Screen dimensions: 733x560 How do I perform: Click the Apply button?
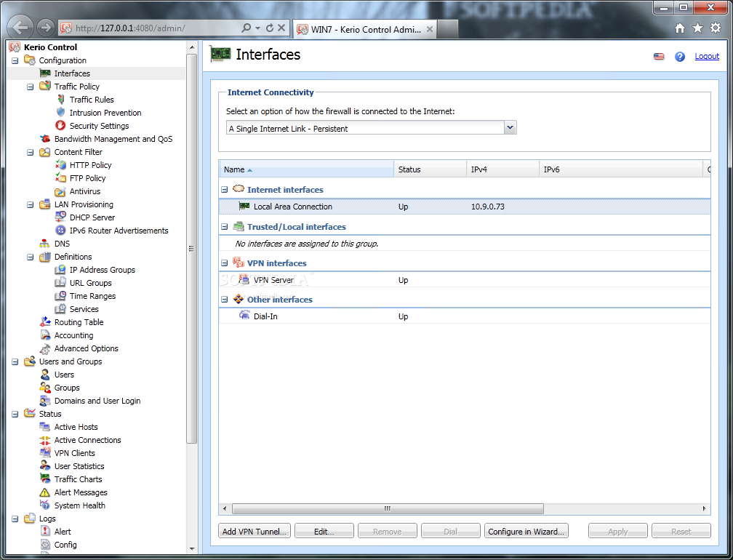[x=618, y=531]
